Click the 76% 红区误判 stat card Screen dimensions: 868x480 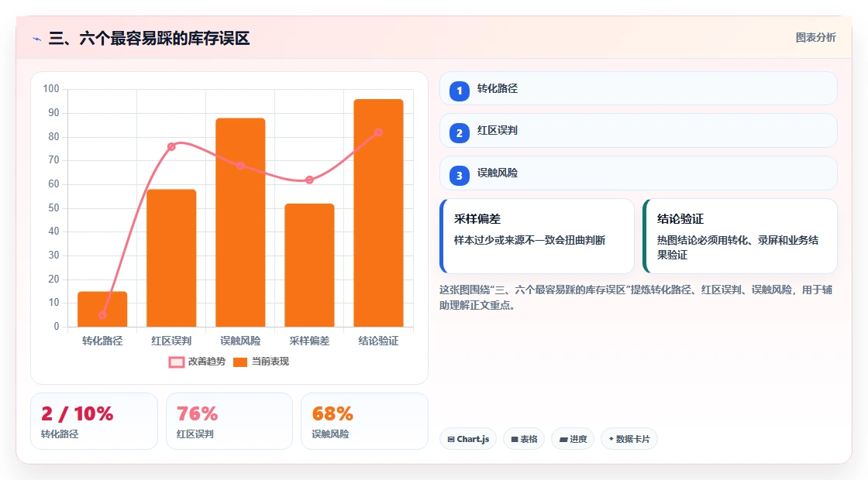coord(229,421)
